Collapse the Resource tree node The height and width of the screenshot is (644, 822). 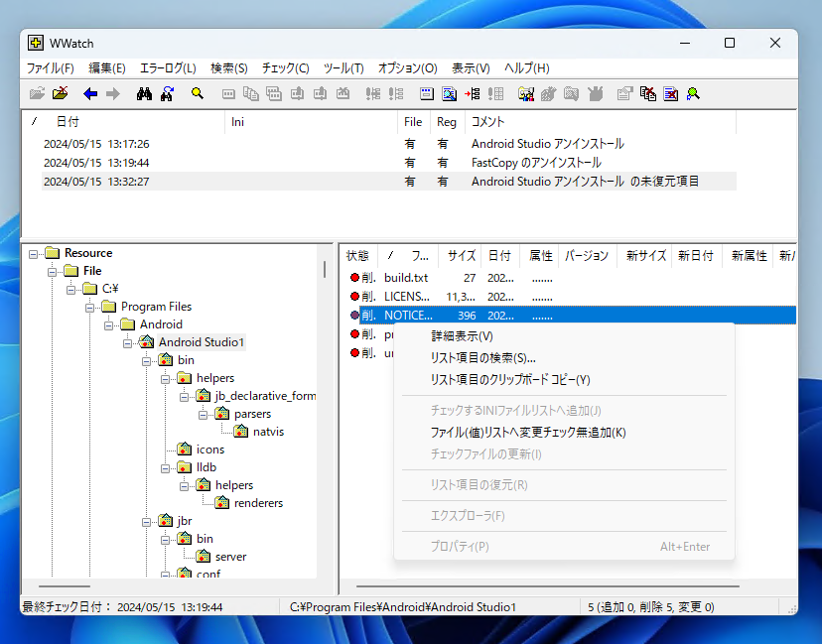(x=33, y=254)
